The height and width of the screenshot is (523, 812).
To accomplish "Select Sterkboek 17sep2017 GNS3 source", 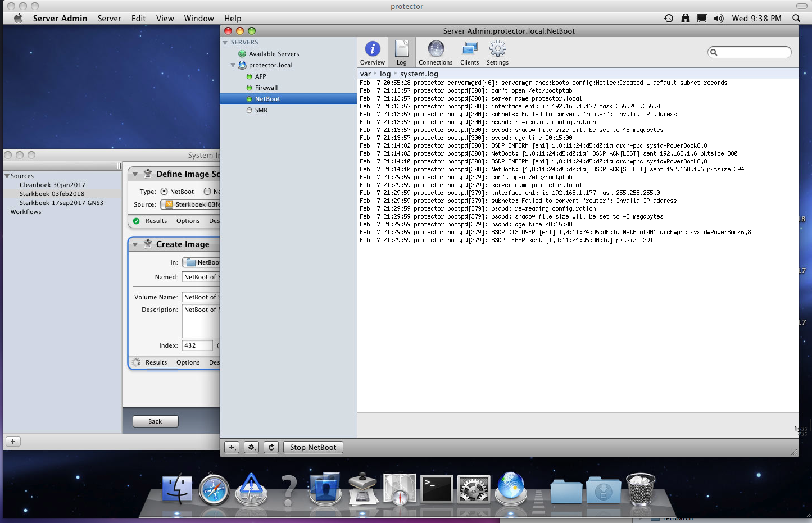I will 61,203.
